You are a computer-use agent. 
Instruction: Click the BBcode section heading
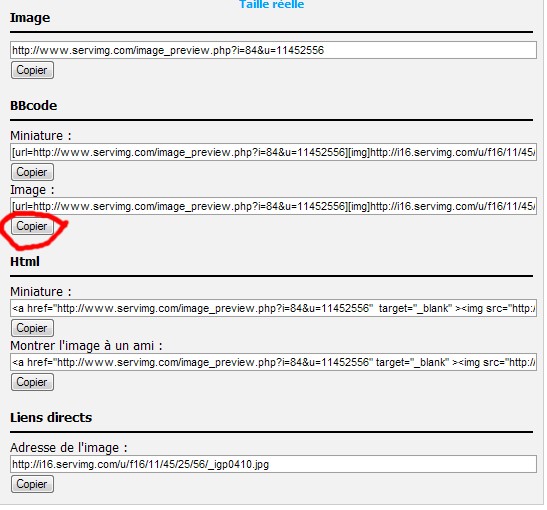point(33,105)
